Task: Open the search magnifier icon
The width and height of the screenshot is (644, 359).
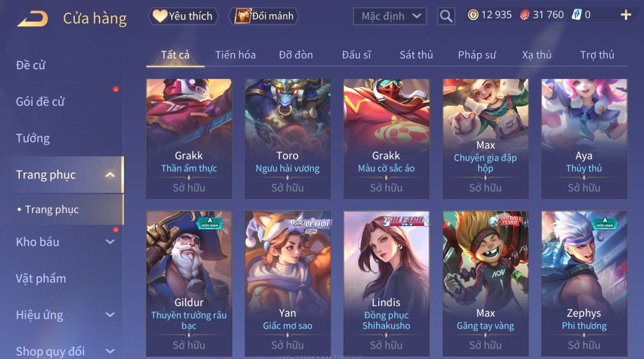Action: [446, 16]
